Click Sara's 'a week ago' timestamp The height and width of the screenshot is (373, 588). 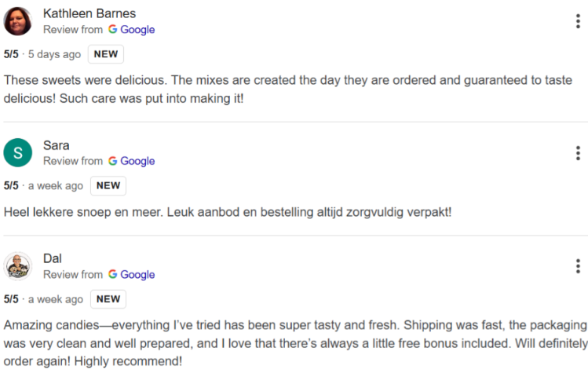tap(56, 186)
